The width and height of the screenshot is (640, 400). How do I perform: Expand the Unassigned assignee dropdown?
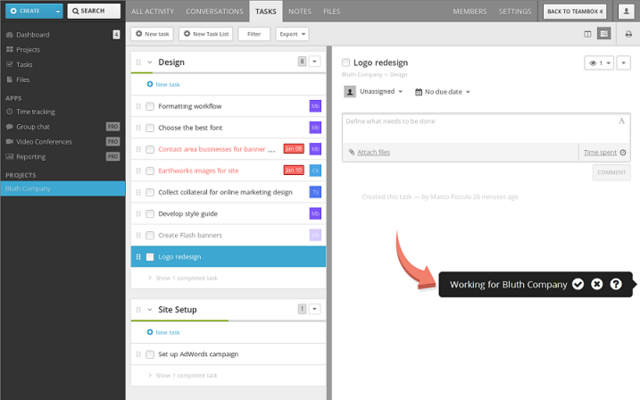374,91
